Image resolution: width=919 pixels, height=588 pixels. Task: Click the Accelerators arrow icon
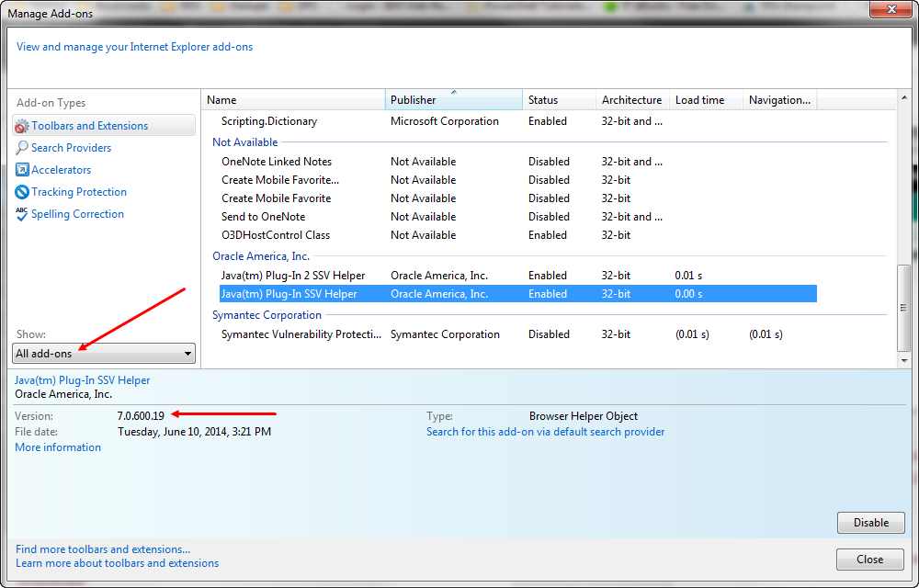[x=22, y=170]
